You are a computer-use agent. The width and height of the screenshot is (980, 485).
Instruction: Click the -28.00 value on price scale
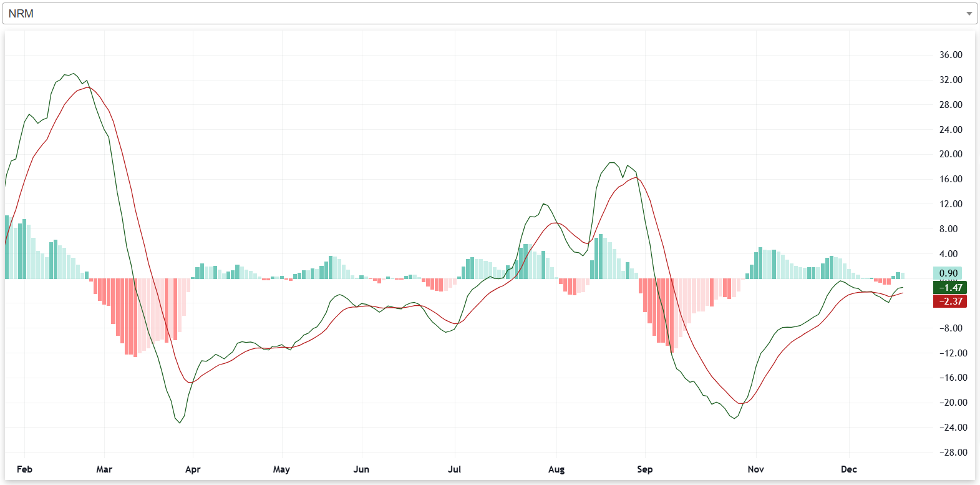pos(953,453)
